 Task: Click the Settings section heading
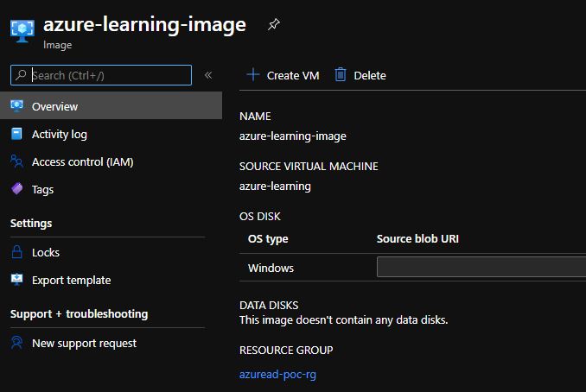(31, 224)
